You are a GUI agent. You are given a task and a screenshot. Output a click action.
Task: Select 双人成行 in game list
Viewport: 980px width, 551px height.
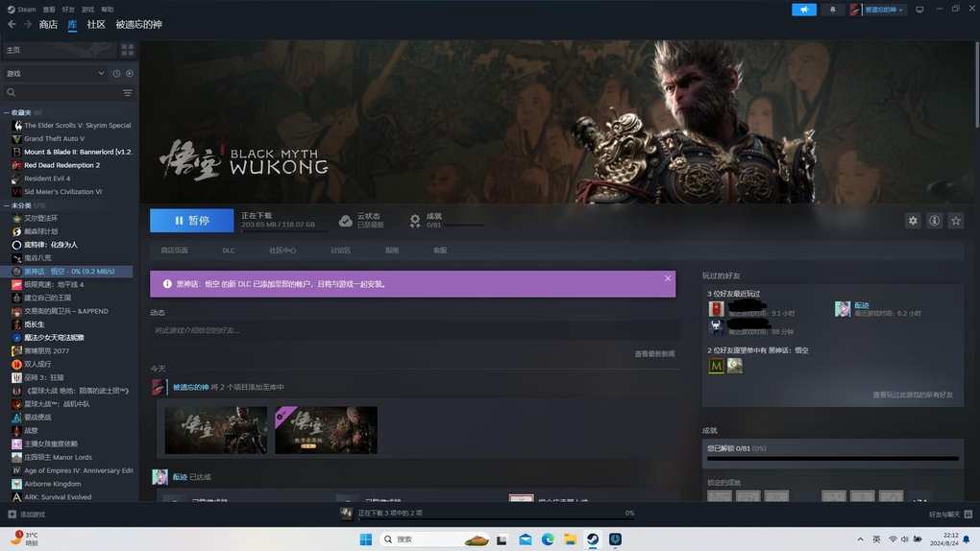(x=32, y=364)
